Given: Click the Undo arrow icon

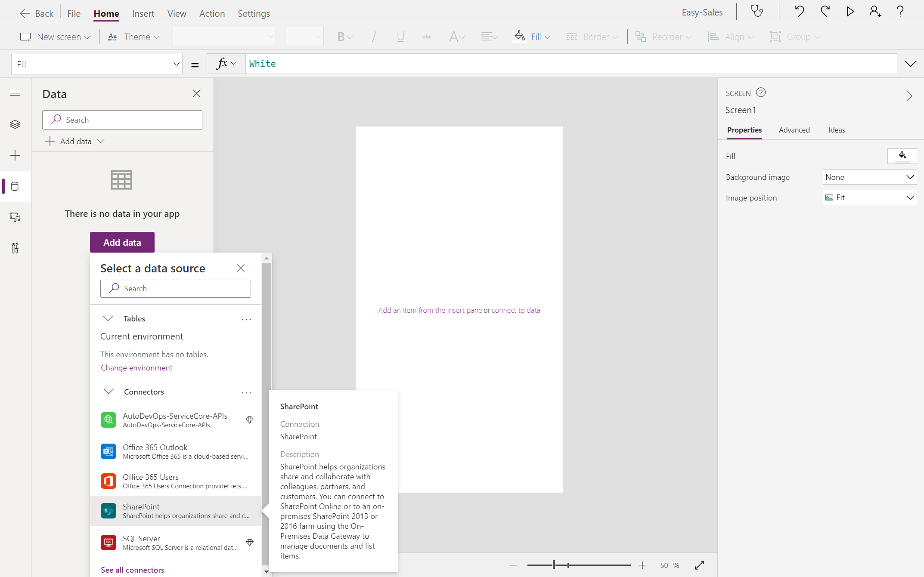Looking at the screenshot, I should [x=799, y=12].
